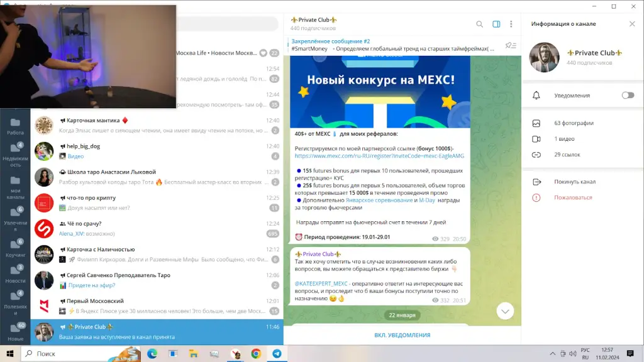
Task: Select the Работа folder in the sidebar
Action: click(15, 126)
